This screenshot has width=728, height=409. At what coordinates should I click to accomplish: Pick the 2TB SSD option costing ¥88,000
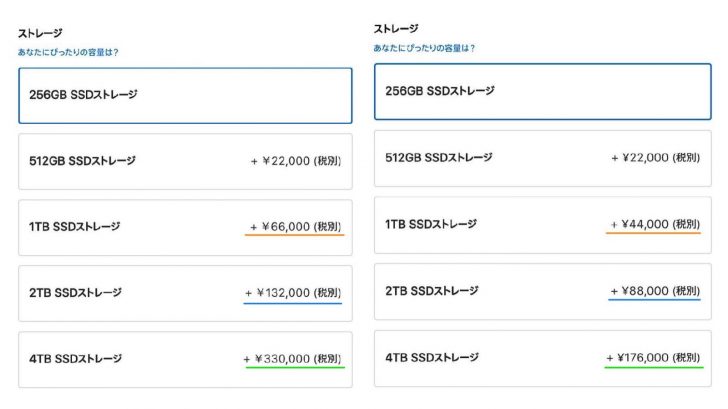541,291
